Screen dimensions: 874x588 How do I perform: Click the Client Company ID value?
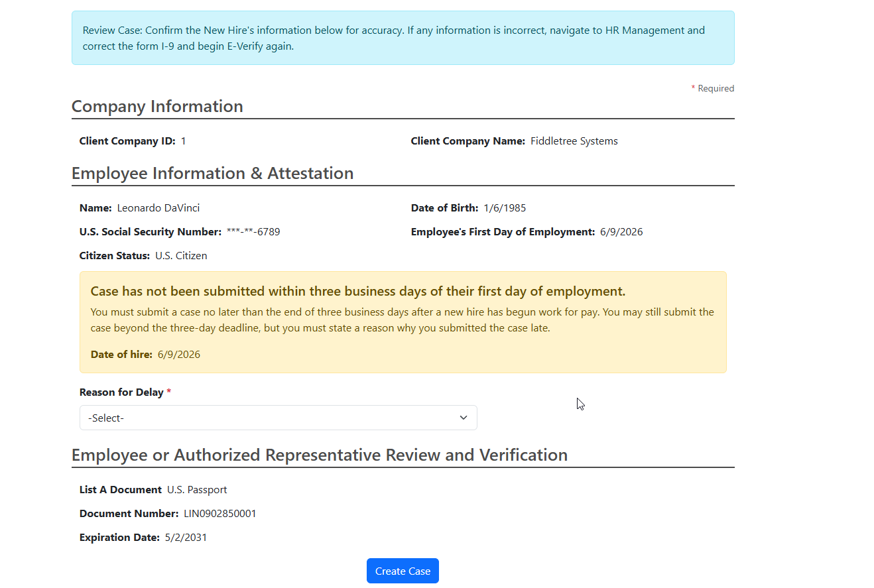[x=184, y=141]
